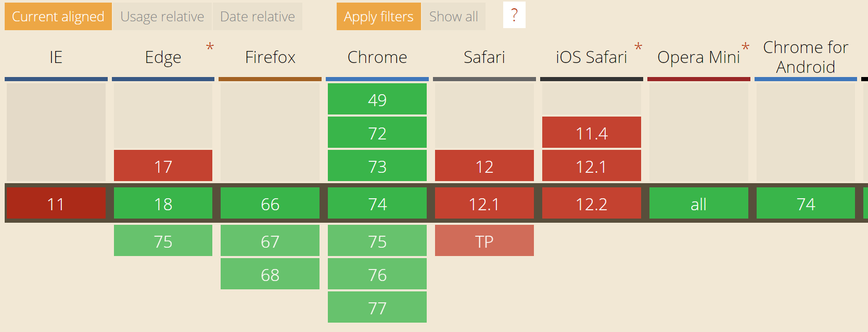868x332 pixels.
Task: Select the Safari TP cell
Action: (484, 240)
